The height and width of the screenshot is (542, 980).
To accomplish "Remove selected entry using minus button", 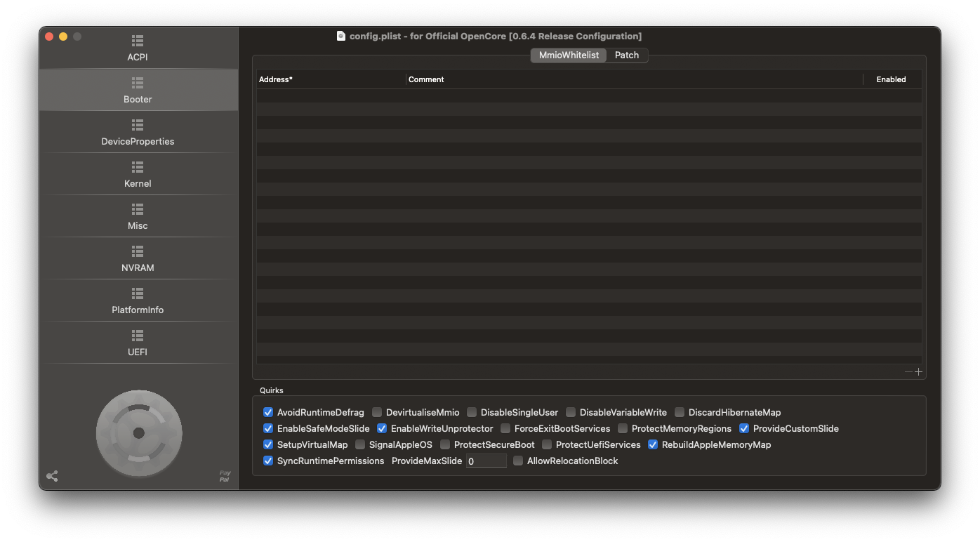I will [908, 372].
